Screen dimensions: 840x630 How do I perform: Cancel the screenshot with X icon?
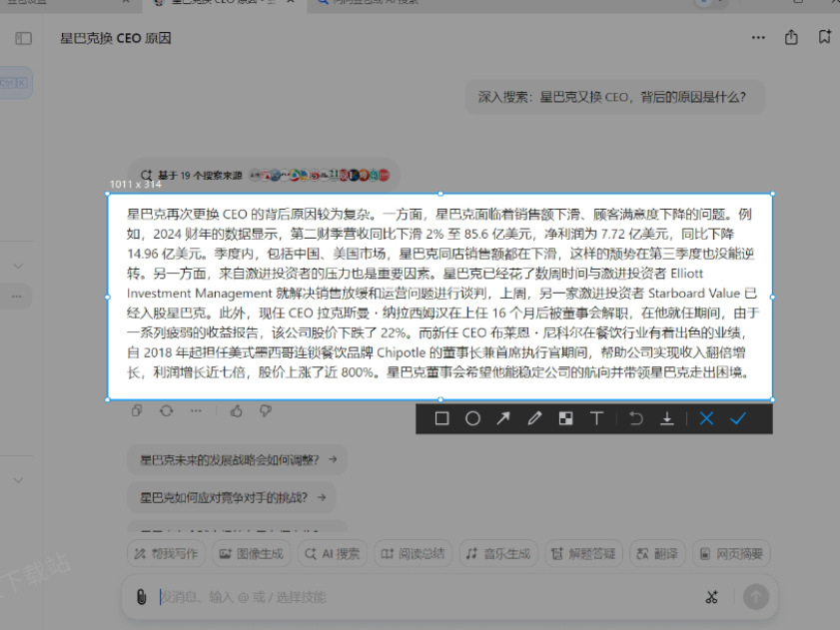tap(706, 418)
